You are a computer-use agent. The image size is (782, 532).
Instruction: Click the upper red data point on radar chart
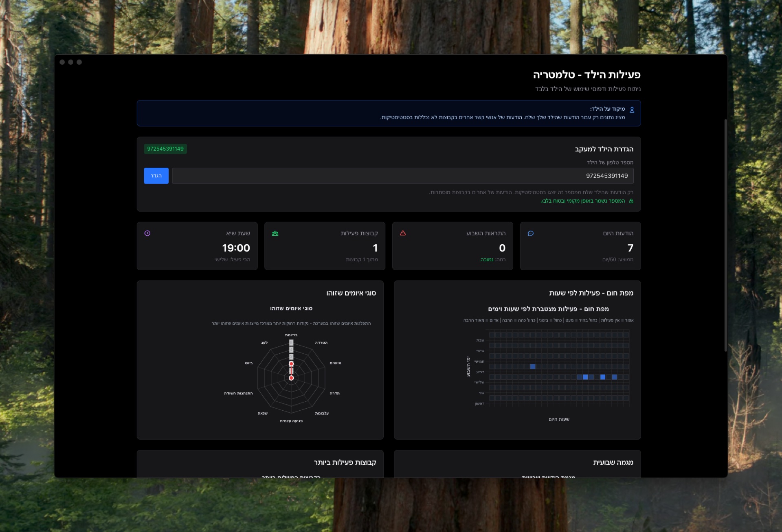point(291,363)
